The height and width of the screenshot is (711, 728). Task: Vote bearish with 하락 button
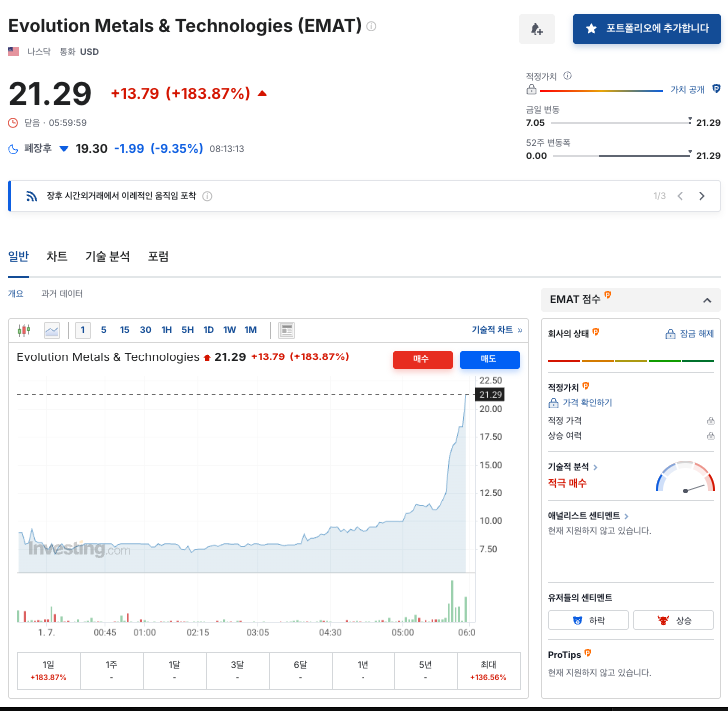[x=588, y=620]
